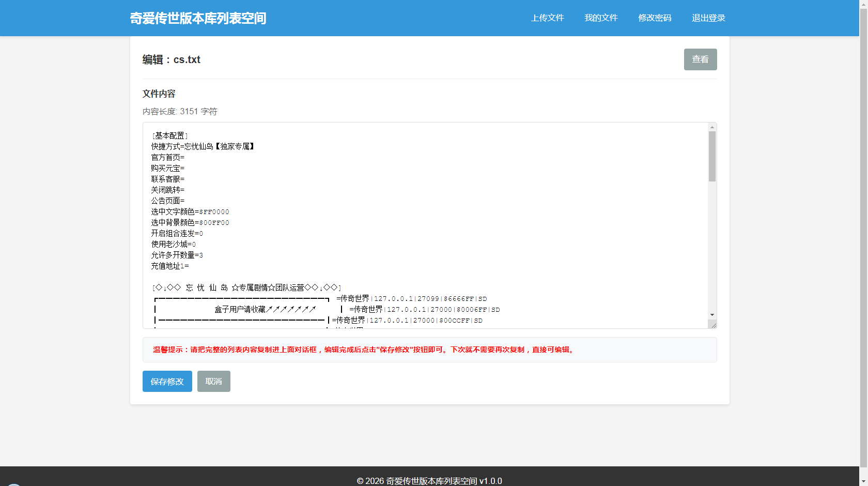Image resolution: width=868 pixels, height=486 pixels.
Task: Save changes with 保存修改 button
Action: tap(167, 382)
